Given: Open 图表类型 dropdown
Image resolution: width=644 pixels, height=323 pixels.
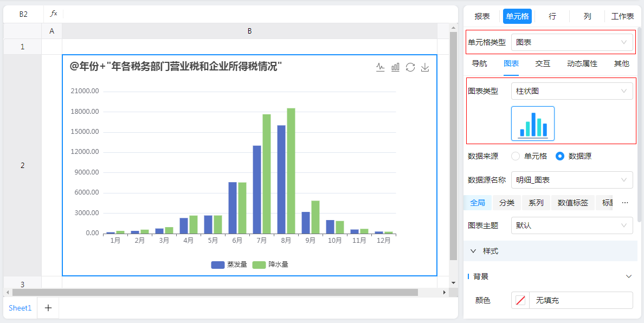Looking at the screenshot, I should pos(572,91).
